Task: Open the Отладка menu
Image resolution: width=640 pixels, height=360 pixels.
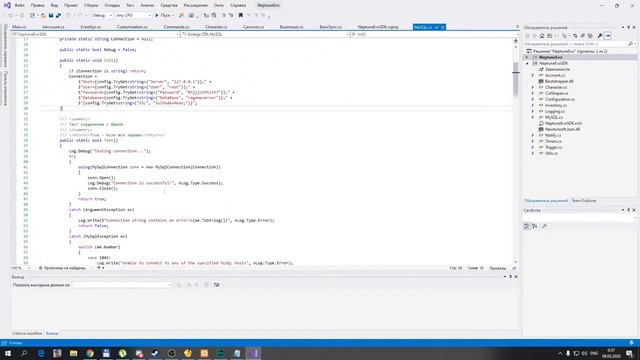Action: (112, 5)
